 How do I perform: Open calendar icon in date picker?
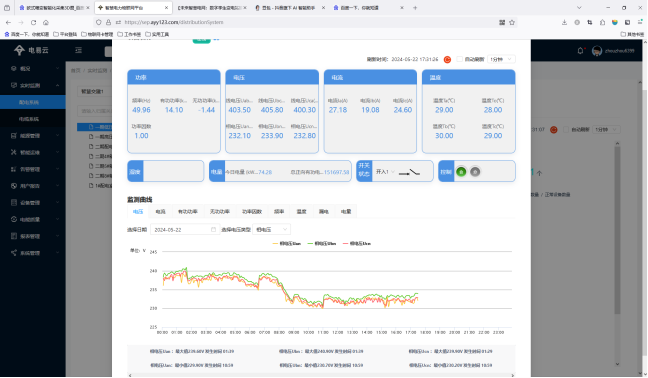click(213, 230)
